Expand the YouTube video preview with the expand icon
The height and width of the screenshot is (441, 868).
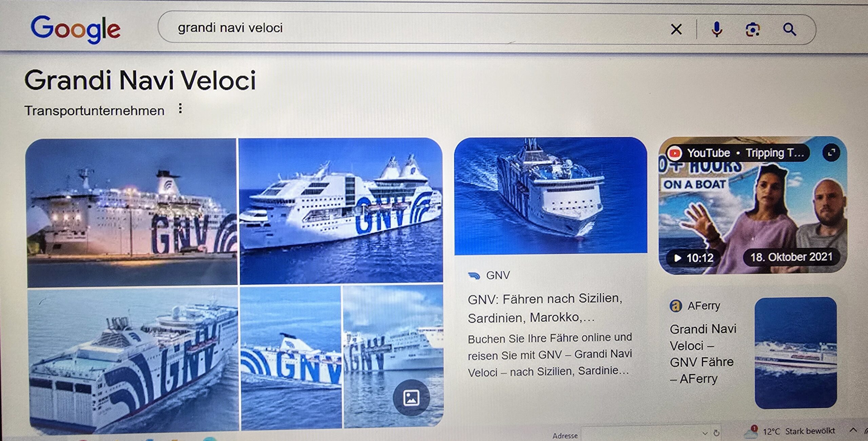pos(831,153)
